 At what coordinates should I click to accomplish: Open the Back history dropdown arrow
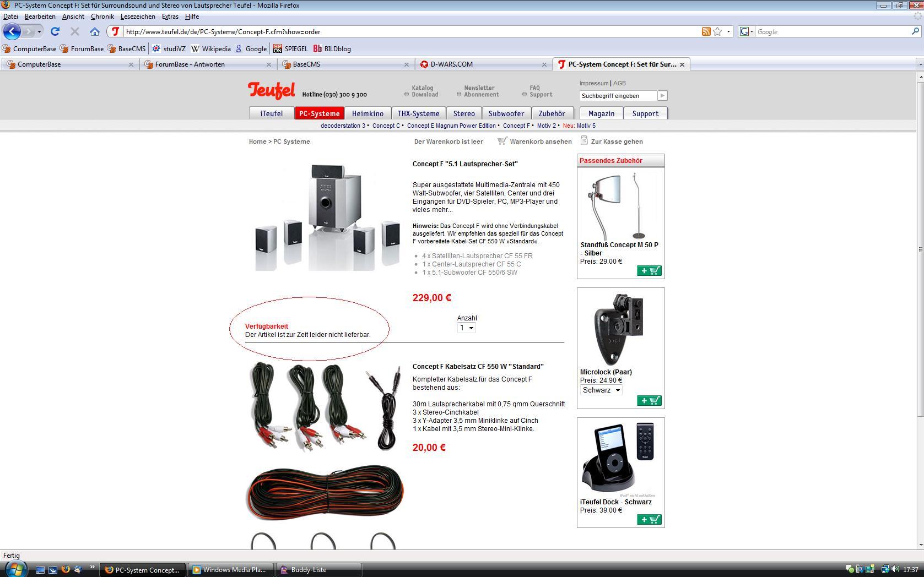[39, 31]
